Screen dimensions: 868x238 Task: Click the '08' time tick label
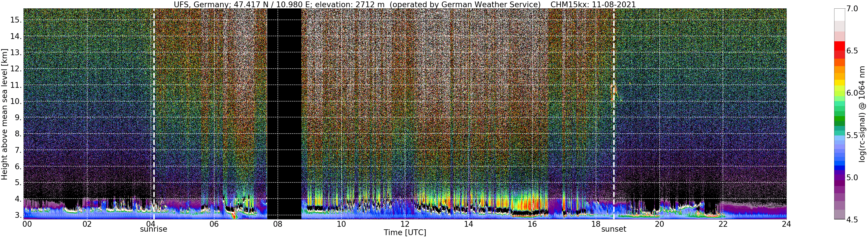click(278, 224)
